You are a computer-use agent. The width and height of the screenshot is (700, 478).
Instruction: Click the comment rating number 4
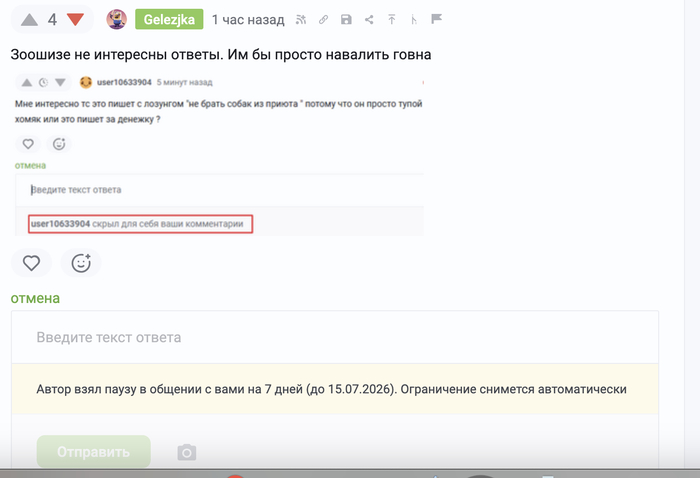pos(52,20)
